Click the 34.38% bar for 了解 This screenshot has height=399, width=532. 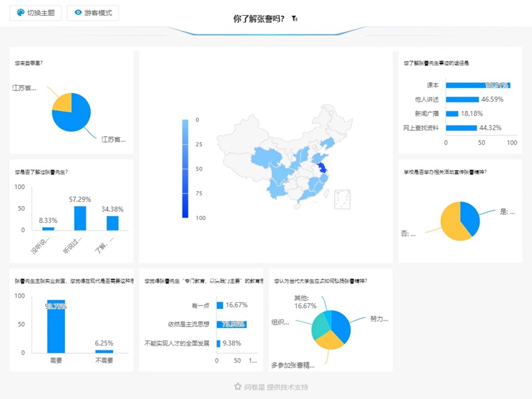pyautogui.click(x=112, y=223)
